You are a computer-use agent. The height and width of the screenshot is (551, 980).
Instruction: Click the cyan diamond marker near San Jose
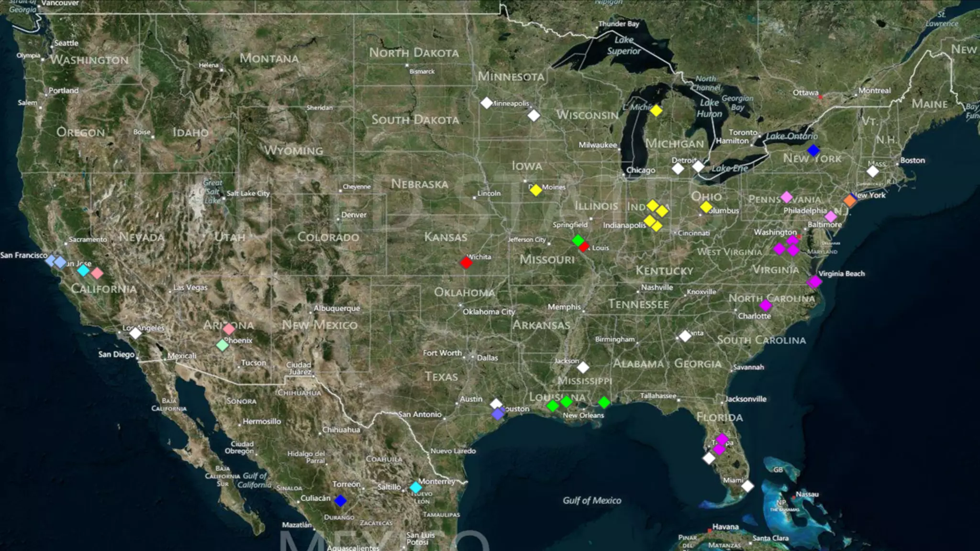coord(83,271)
